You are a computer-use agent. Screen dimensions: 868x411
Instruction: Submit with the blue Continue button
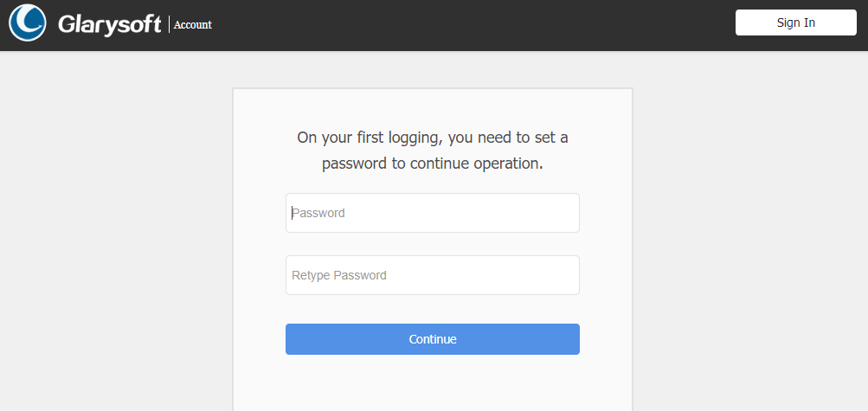(x=433, y=339)
